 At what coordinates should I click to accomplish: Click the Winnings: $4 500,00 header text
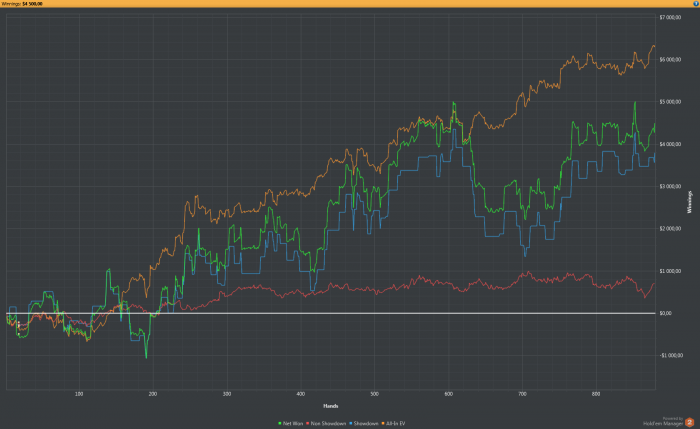[x=22, y=4]
